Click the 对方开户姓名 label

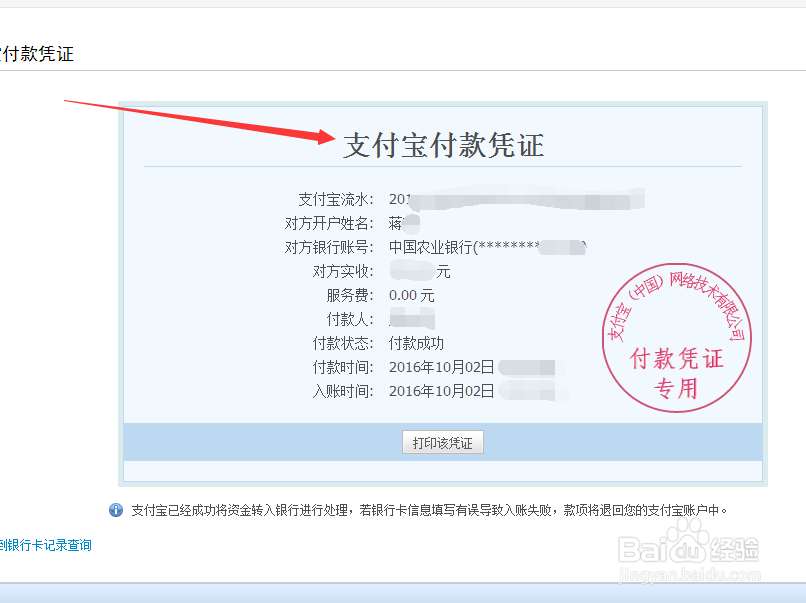coord(329,223)
